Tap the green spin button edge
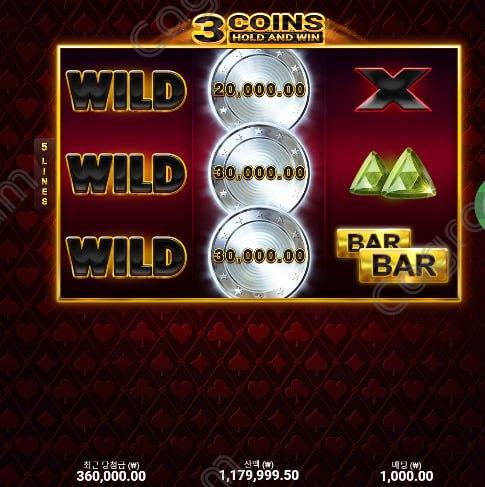The height and width of the screenshot is (487, 485). tap(481, 207)
